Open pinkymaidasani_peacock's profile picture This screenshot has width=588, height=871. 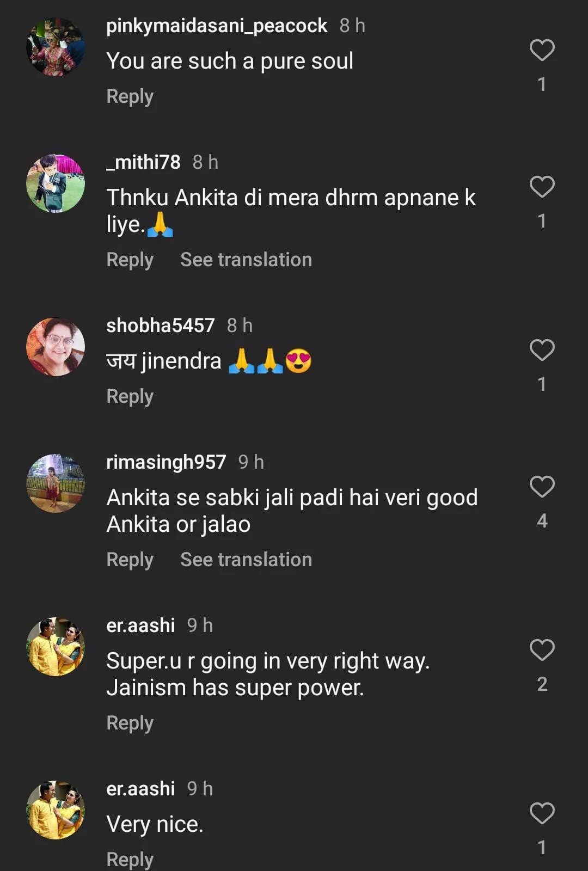56,47
